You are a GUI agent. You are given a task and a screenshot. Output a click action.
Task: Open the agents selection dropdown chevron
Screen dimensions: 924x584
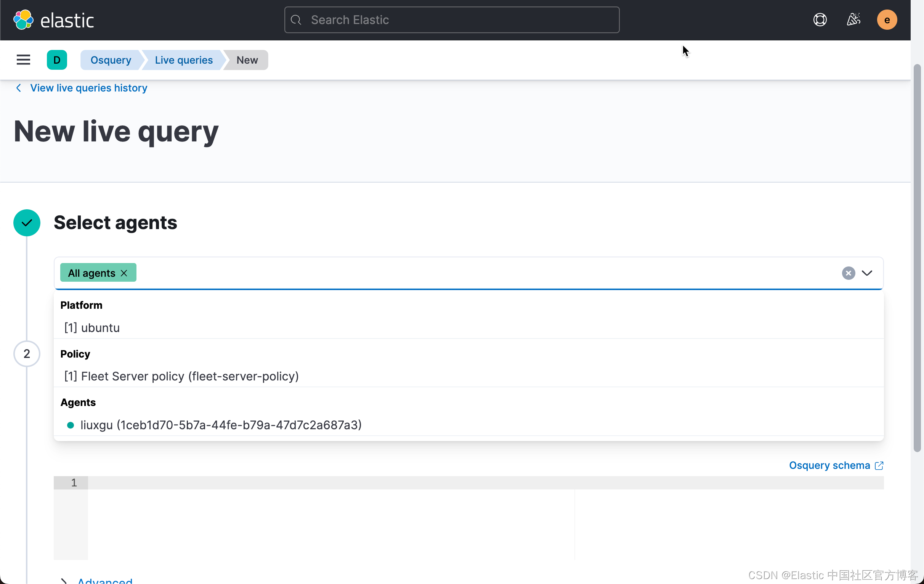coord(868,273)
